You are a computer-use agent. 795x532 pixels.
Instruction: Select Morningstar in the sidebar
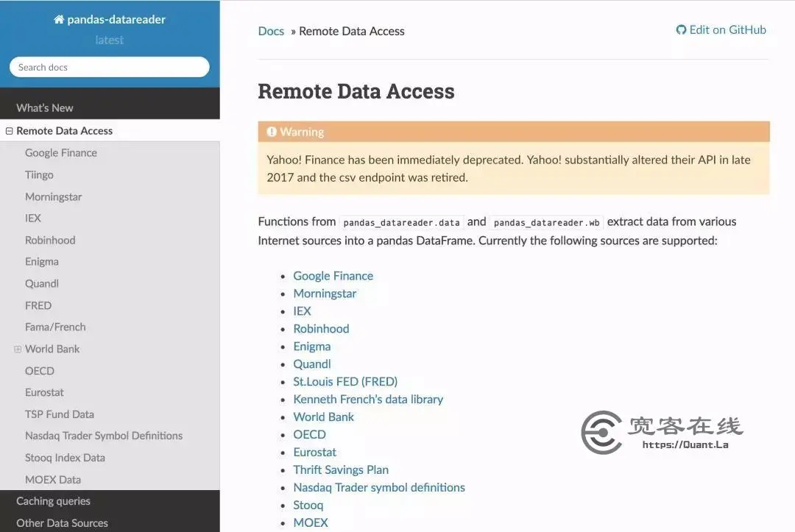pyautogui.click(x=53, y=196)
